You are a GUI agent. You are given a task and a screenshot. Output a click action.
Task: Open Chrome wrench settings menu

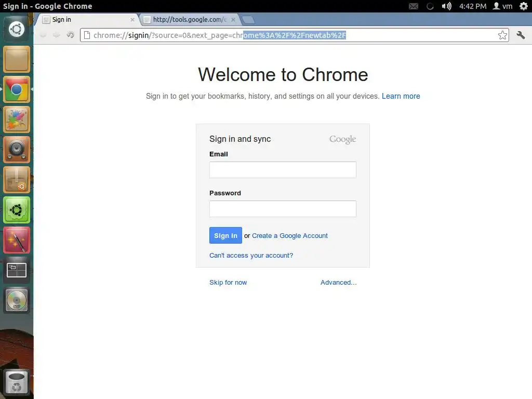[x=521, y=35]
